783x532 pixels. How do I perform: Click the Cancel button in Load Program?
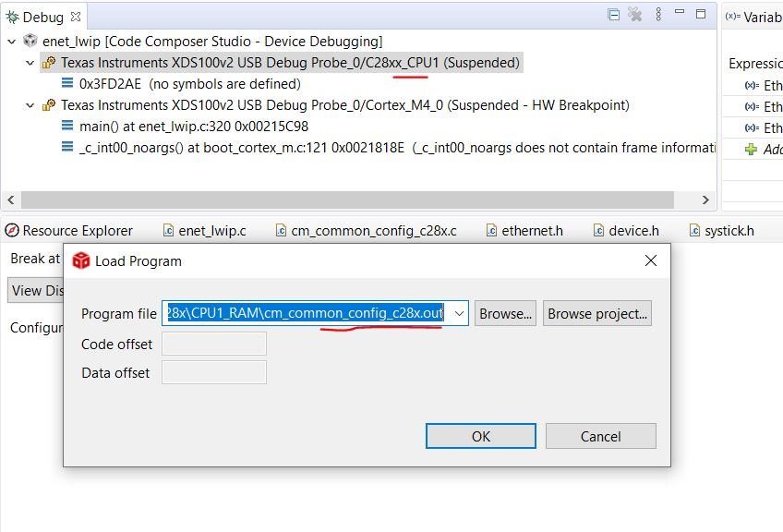pyautogui.click(x=601, y=436)
